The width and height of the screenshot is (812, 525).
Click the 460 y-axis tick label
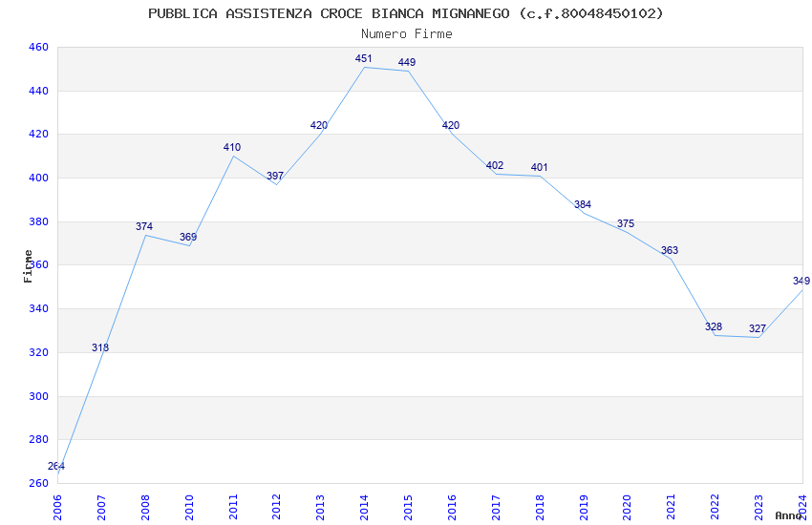38,47
